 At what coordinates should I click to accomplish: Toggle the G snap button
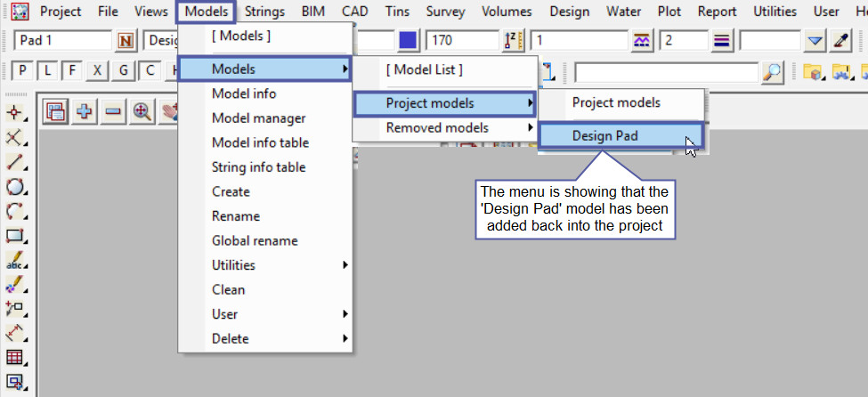pyautogui.click(x=124, y=71)
